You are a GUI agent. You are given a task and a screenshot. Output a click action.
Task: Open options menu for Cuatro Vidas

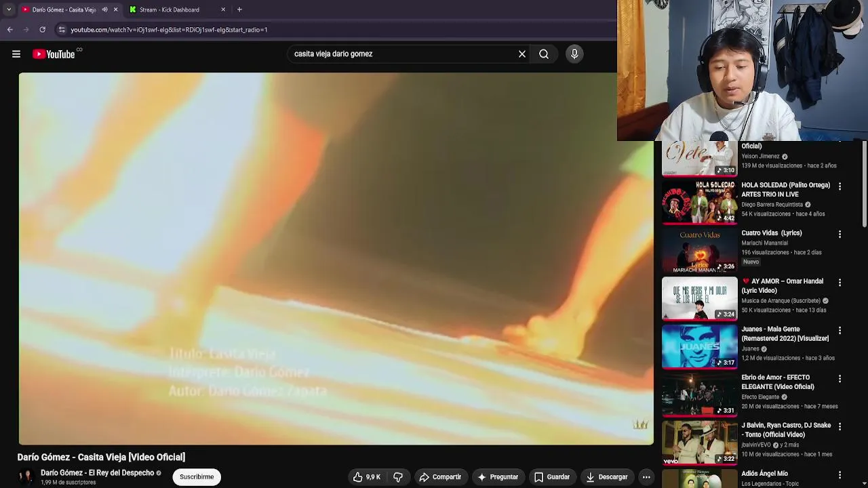pos(840,235)
